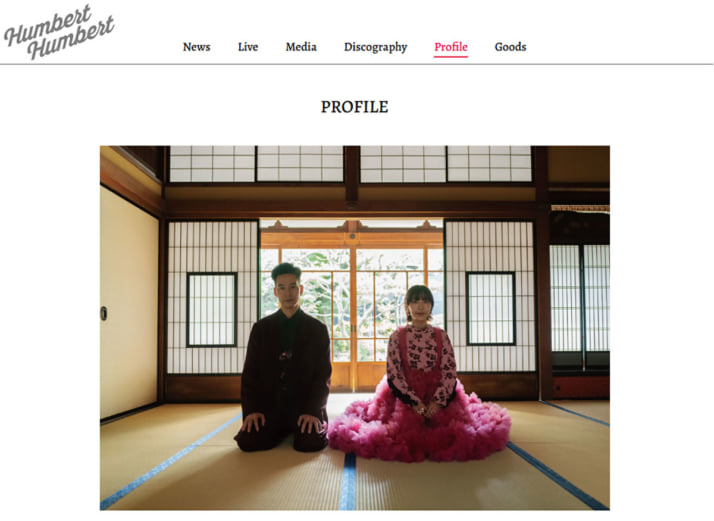Click the Humbert Humbert logo
This screenshot has height=521, width=714.
point(59,31)
